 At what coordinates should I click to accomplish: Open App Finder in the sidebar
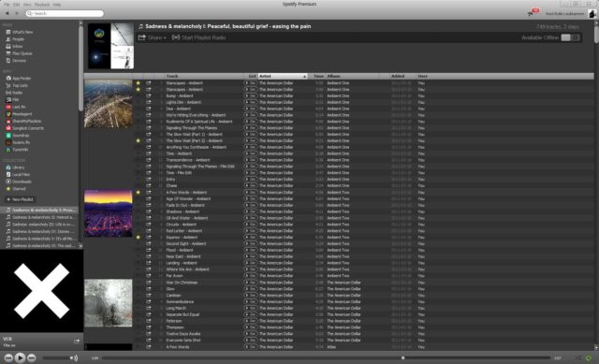19,79
